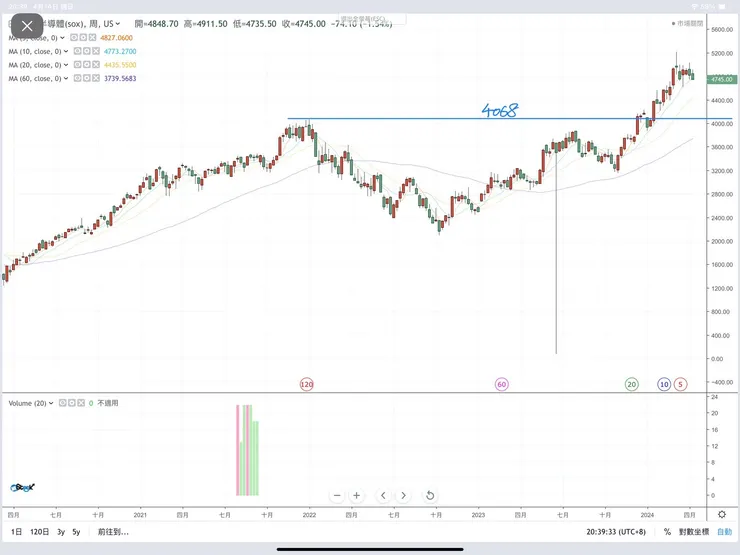740x555 pixels.
Task: Expand the MA (10, close, 0) indicator menu
Action: 66,51
